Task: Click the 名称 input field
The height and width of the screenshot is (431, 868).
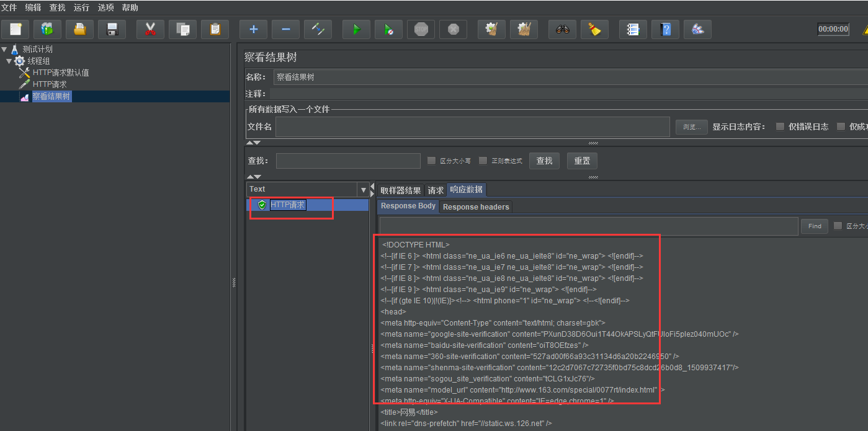Action: pyautogui.click(x=571, y=78)
